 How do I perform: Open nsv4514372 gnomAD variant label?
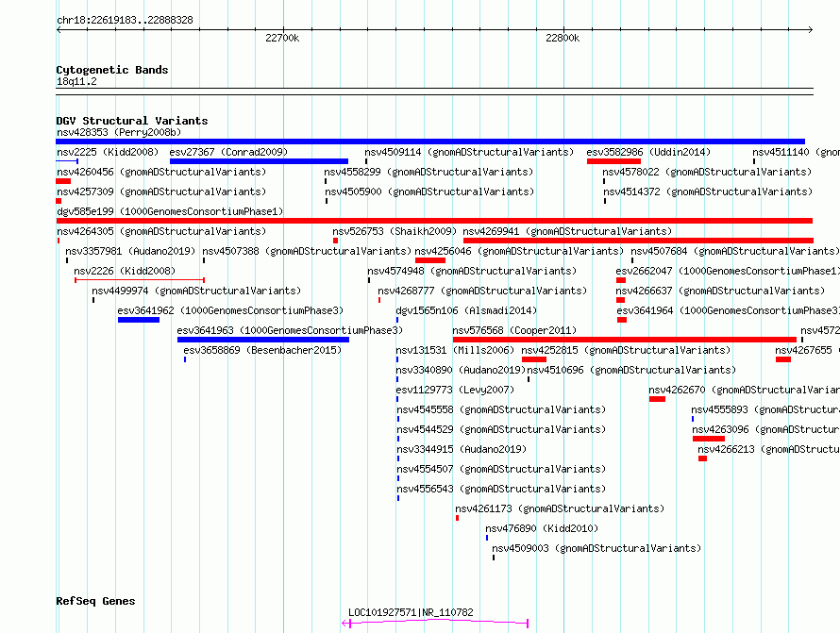click(708, 192)
